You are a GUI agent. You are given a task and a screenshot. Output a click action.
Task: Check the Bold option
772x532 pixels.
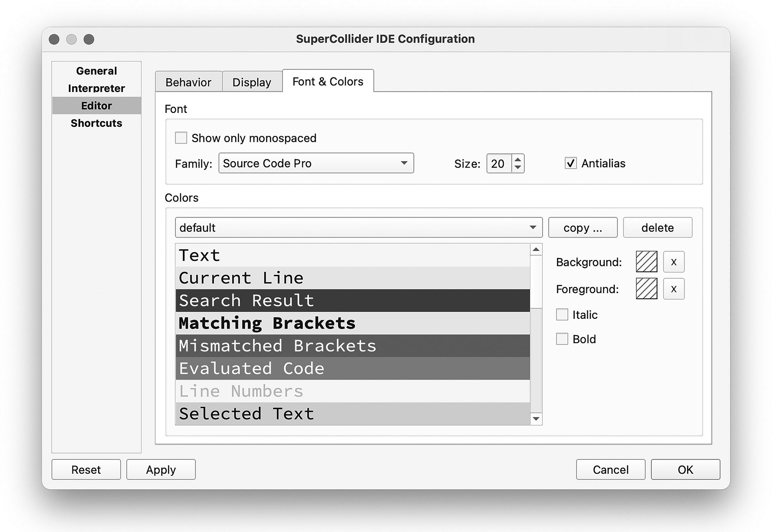(x=562, y=339)
